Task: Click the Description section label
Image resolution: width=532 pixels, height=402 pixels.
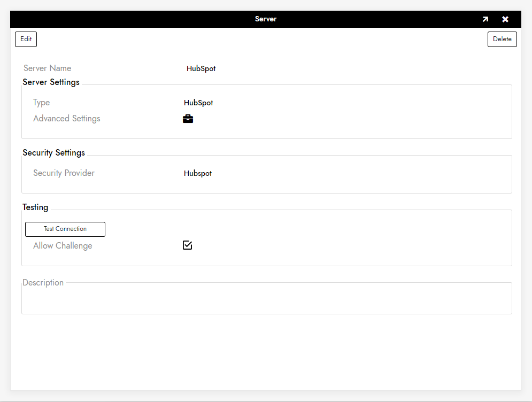Action: tap(43, 283)
